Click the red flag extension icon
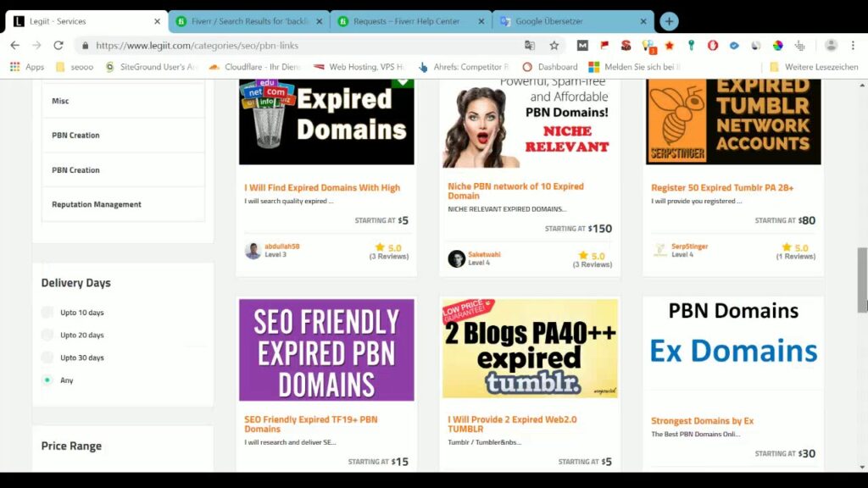Screen dimensions: 868x488 point(604,46)
